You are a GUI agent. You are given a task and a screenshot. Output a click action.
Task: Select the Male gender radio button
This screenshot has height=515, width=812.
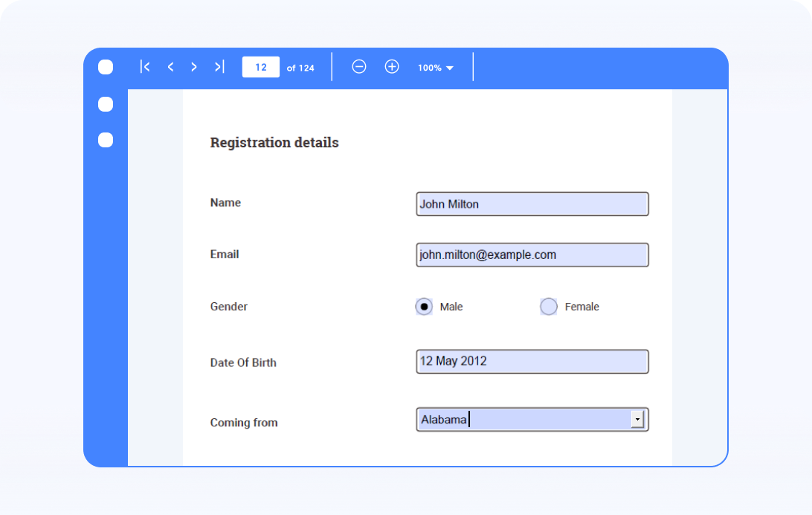tap(423, 306)
